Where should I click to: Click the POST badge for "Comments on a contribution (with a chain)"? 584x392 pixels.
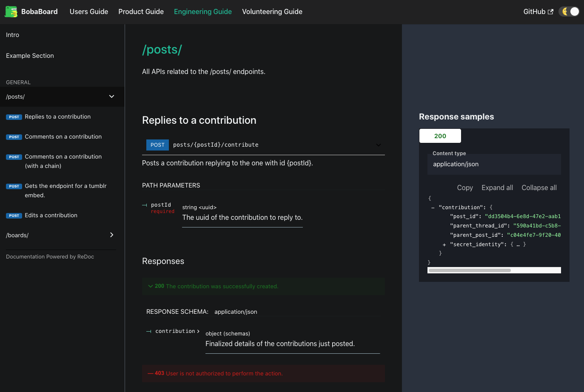[x=14, y=156]
